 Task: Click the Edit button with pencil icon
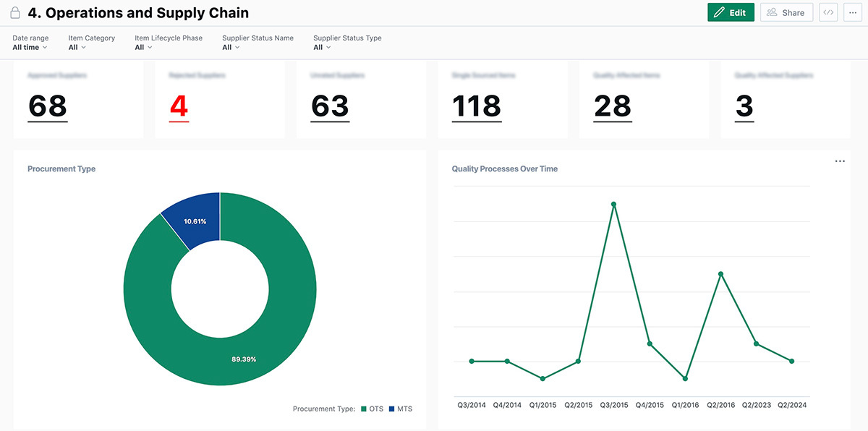[731, 12]
